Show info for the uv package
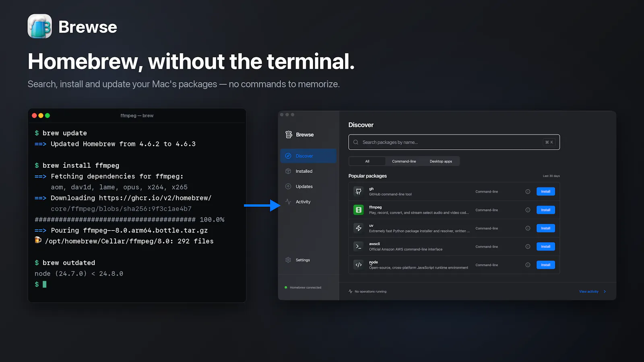This screenshot has height=362, width=644. click(528, 228)
